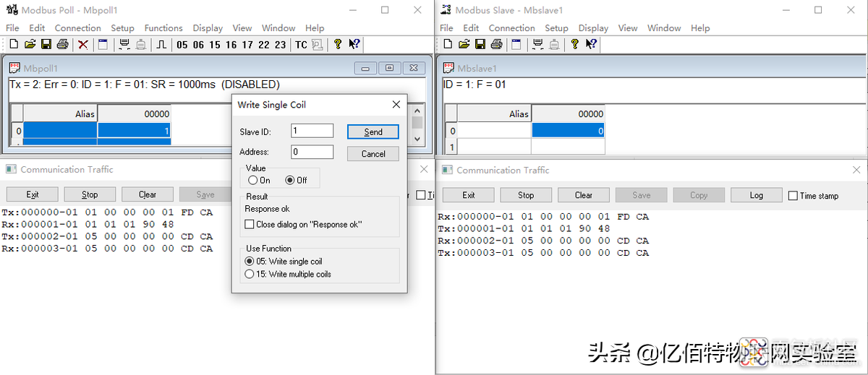868x375 pixels.
Task: Click function 22 toolbar button
Action: click(264, 45)
